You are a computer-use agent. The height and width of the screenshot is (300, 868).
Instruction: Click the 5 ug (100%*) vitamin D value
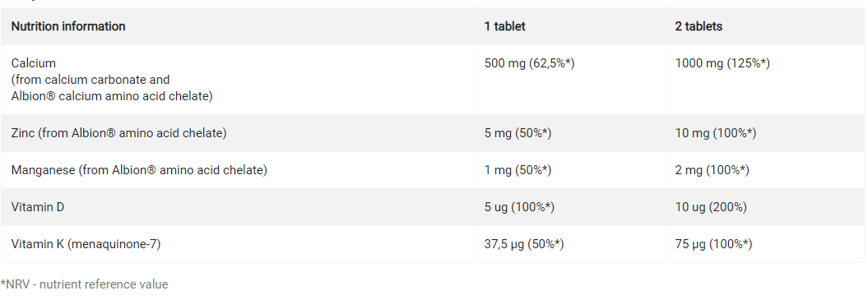tap(519, 207)
